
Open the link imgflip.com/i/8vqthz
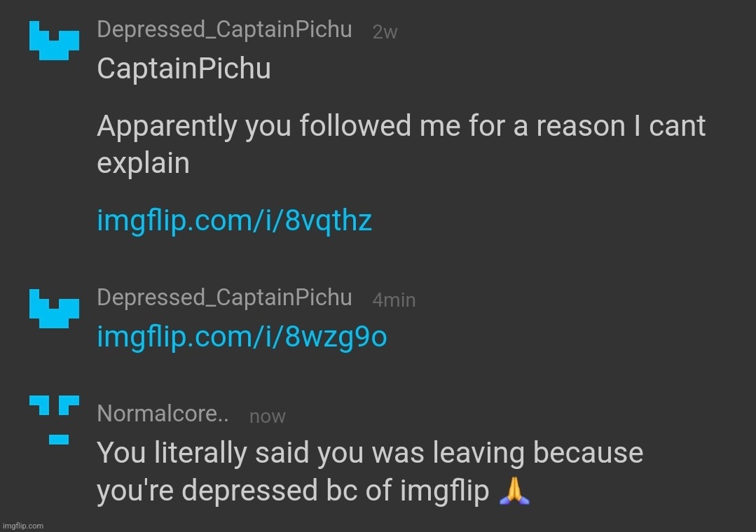(x=235, y=220)
